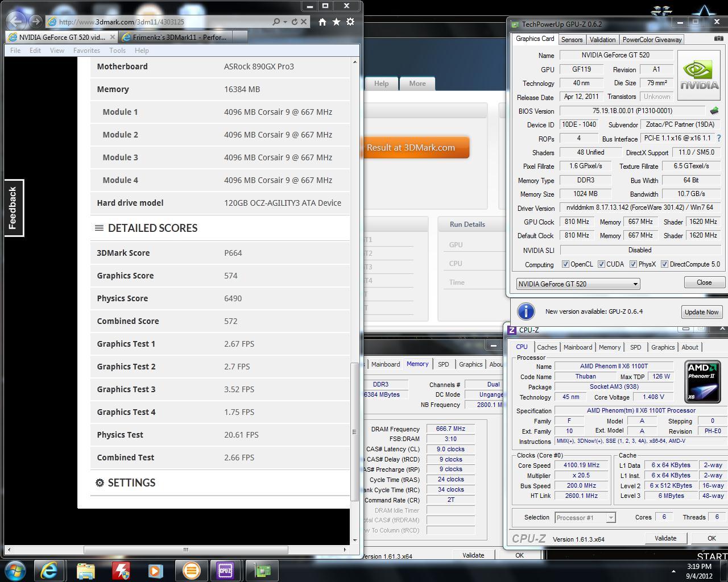The width and height of the screenshot is (728, 582).
Task: Click the browser Forward arrow button
Action: coord(36,22)
